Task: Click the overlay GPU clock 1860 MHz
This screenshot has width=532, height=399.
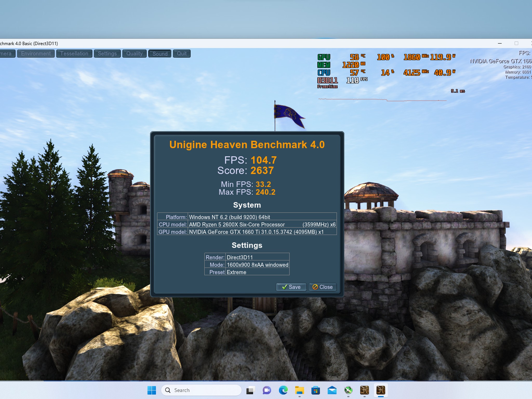Action: 416,57
